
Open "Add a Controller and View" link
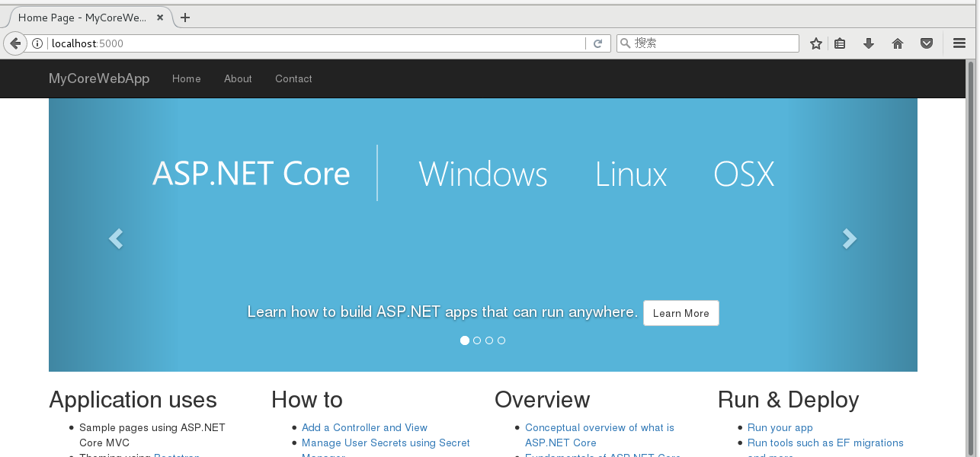click(364, 427)
